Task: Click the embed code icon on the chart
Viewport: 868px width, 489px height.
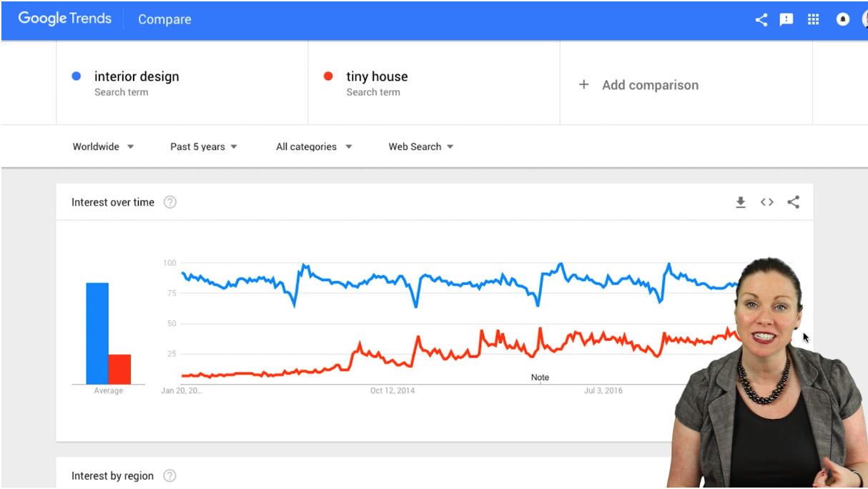Action: click(x=767, y=202)
